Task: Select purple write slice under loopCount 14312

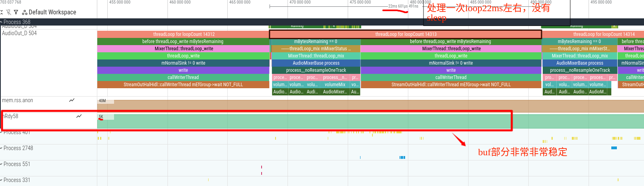Action: point(183,70)
